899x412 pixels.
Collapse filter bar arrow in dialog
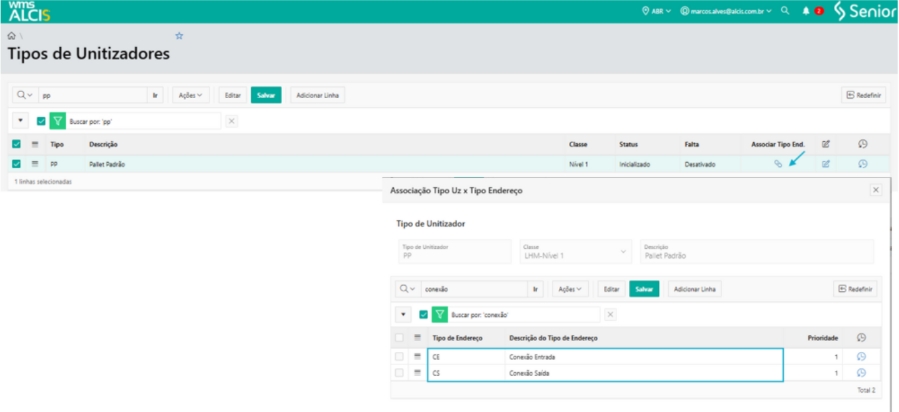[x=403, y=314]
